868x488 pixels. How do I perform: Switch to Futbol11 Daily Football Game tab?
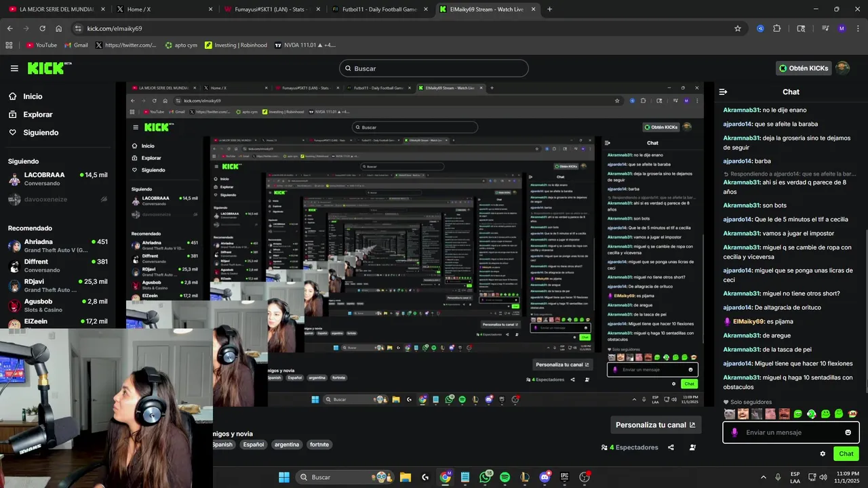click(x=378, y=9)
